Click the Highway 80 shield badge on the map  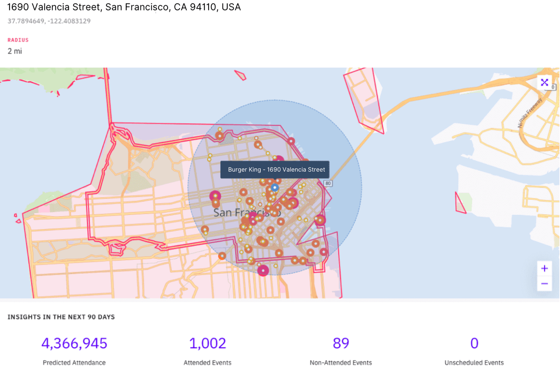coord(328,183)
